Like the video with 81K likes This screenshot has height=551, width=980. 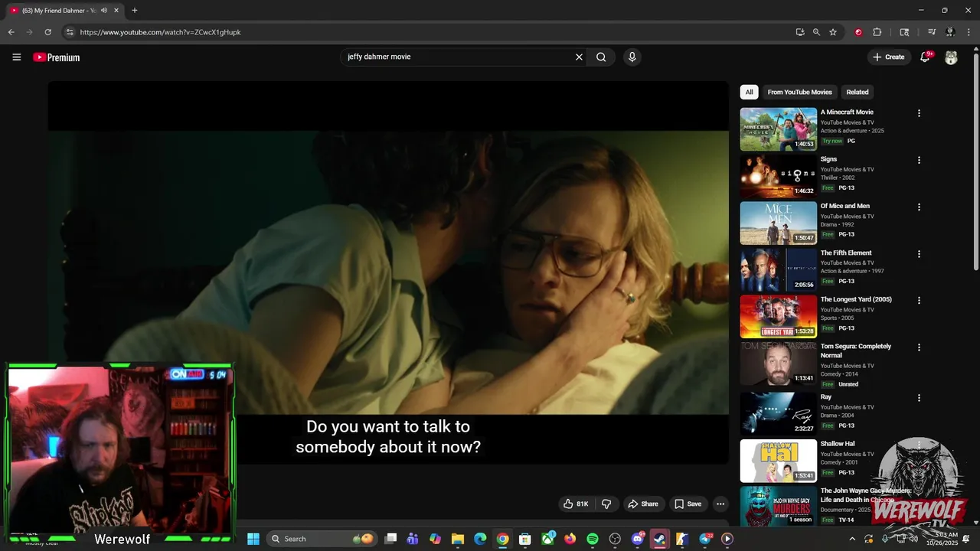(576, 504)
